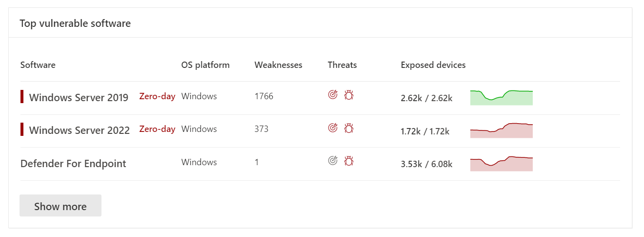Click the Defender For Endpoint exposure trend chart

(501, 164)
